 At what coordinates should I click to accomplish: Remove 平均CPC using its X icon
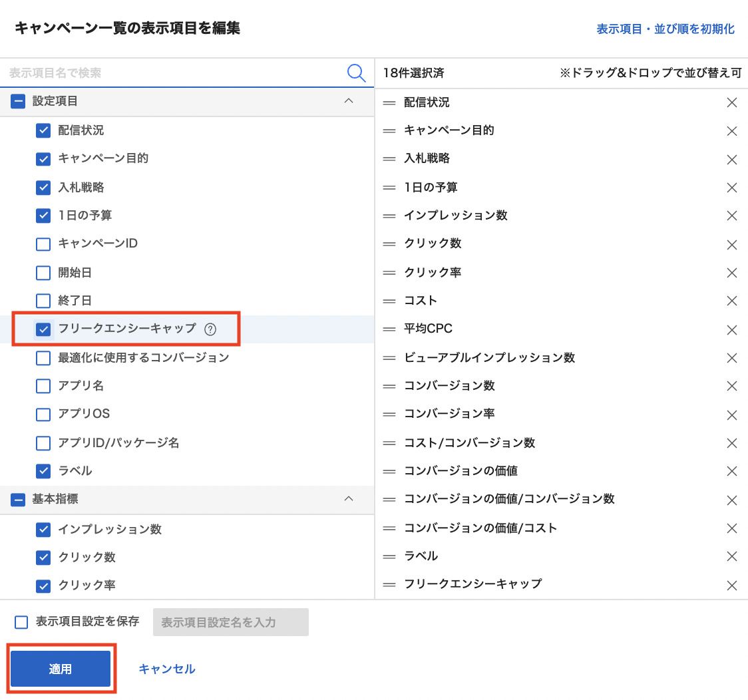tap(732, 330)
